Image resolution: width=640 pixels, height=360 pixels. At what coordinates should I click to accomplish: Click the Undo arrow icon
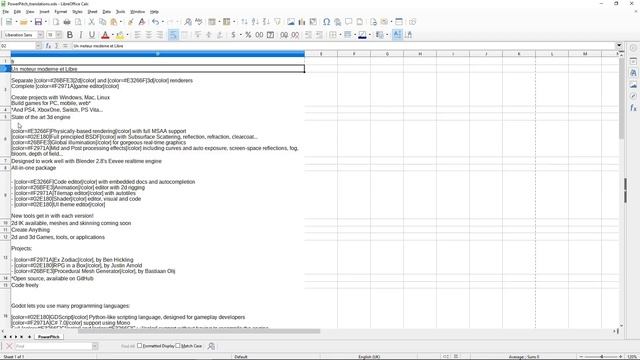pyautogui.click(x=155, y=22)
